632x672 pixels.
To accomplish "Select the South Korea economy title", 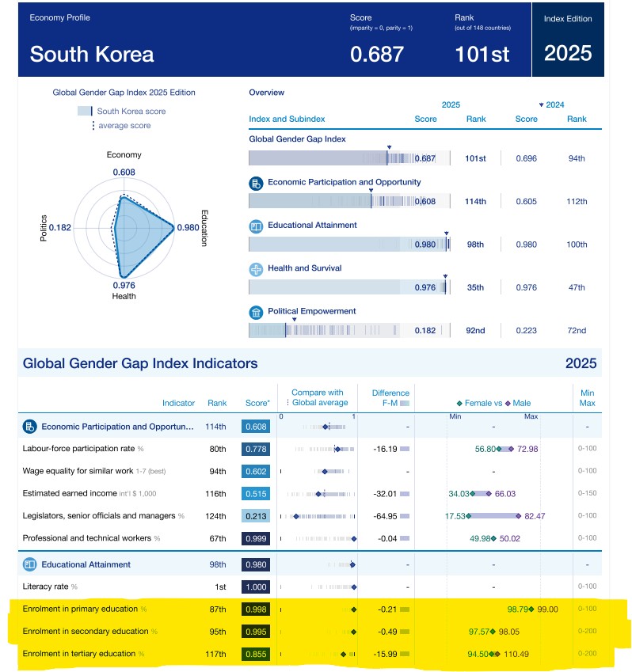I will tap(92, 55).
